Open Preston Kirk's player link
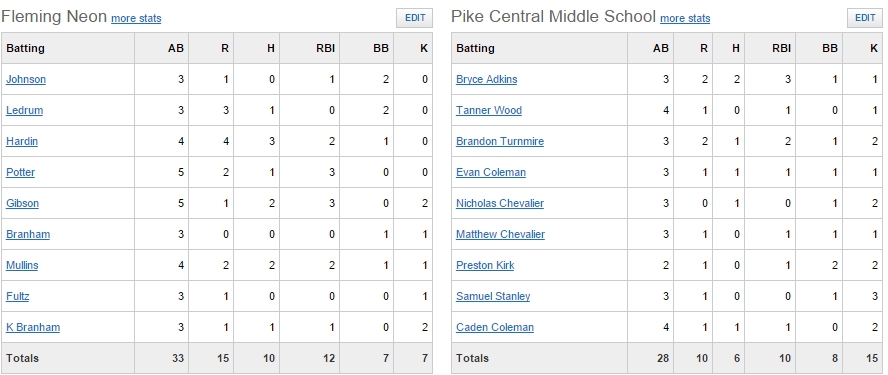 (x=485, y=265)
